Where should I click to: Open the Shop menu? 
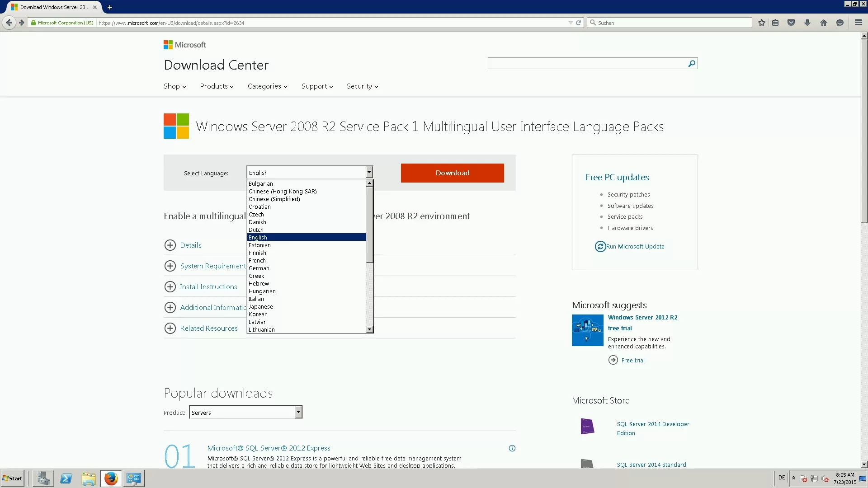[x=175, y=86]
